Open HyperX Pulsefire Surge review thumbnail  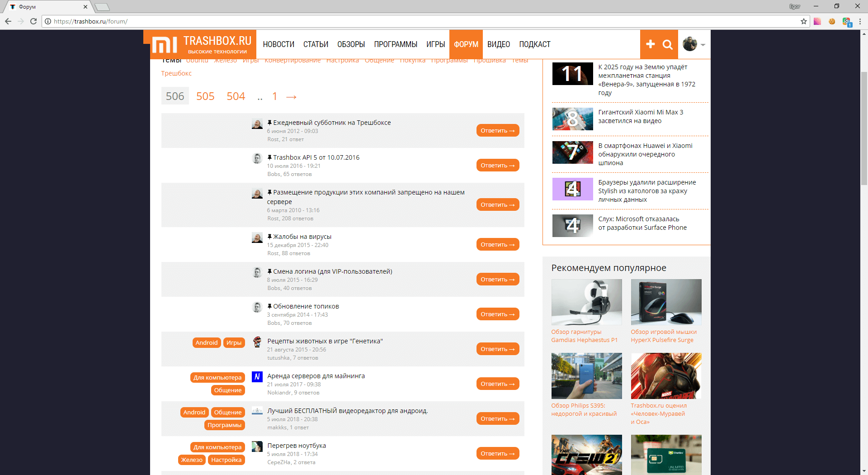pyautogui.click(x=666, y=302)
